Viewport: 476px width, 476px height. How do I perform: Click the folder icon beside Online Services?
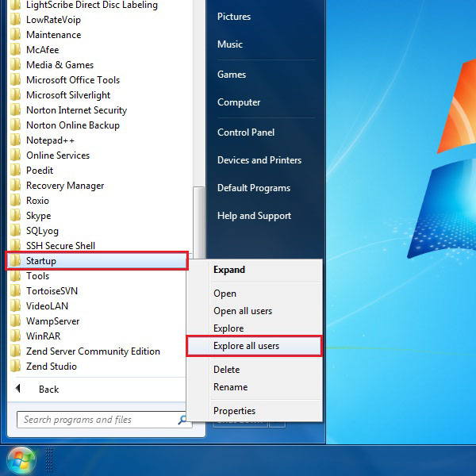coord(15,155)
